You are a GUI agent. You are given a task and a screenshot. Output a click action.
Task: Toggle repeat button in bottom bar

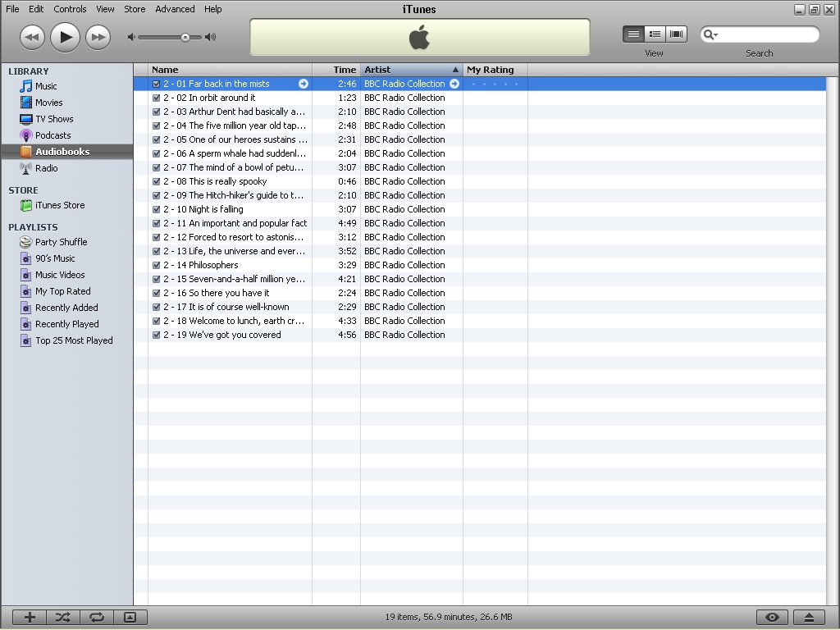click(x=97, y=617)
